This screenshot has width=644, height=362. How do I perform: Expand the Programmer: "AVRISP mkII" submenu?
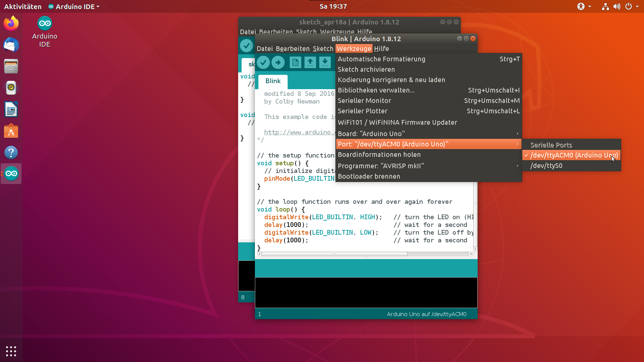point(429,166)
